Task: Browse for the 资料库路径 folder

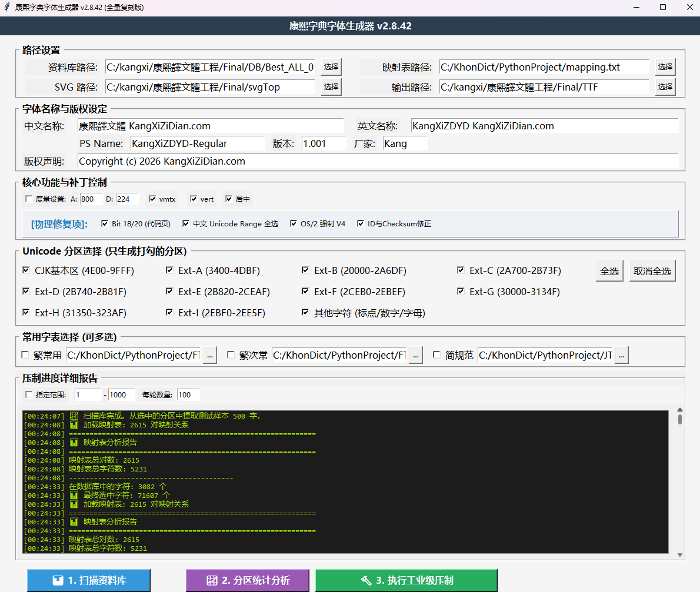Action: click(331, 67)
